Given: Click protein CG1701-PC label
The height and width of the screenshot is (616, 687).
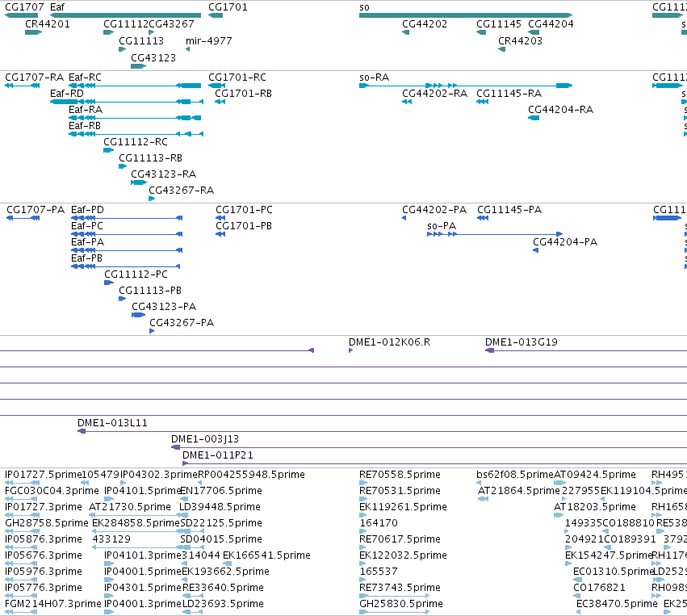Looking at the screenshot, I should point(244,210).
